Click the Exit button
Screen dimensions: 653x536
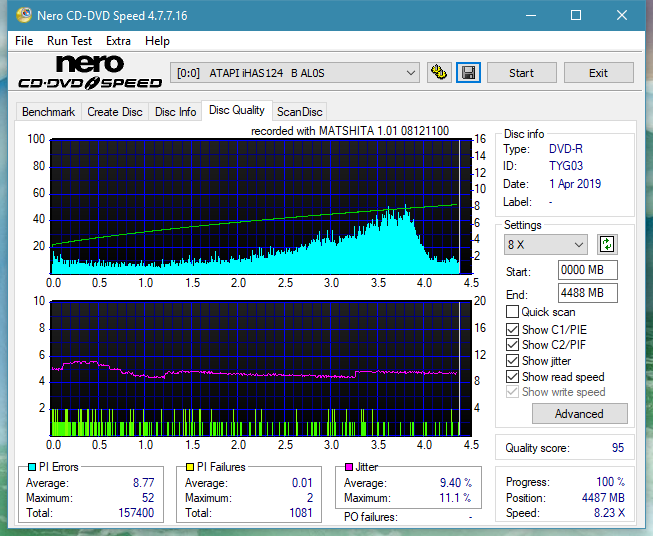point(598,73)
